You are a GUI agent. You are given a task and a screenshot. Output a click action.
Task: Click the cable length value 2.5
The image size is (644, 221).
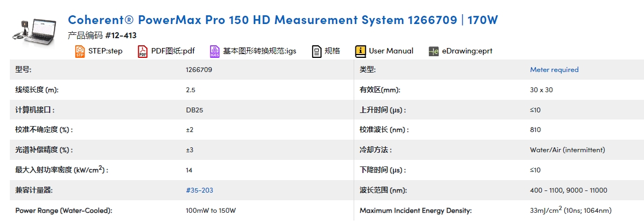tap(190, 89)
